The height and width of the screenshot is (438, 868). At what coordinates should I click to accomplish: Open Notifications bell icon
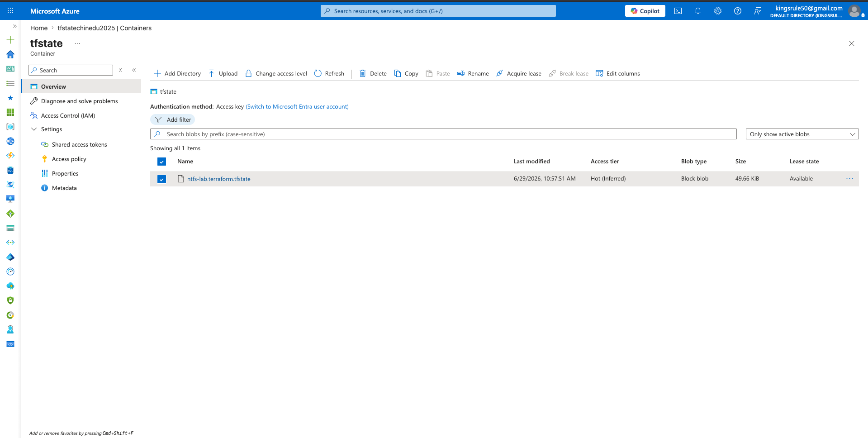pos(698,11)
